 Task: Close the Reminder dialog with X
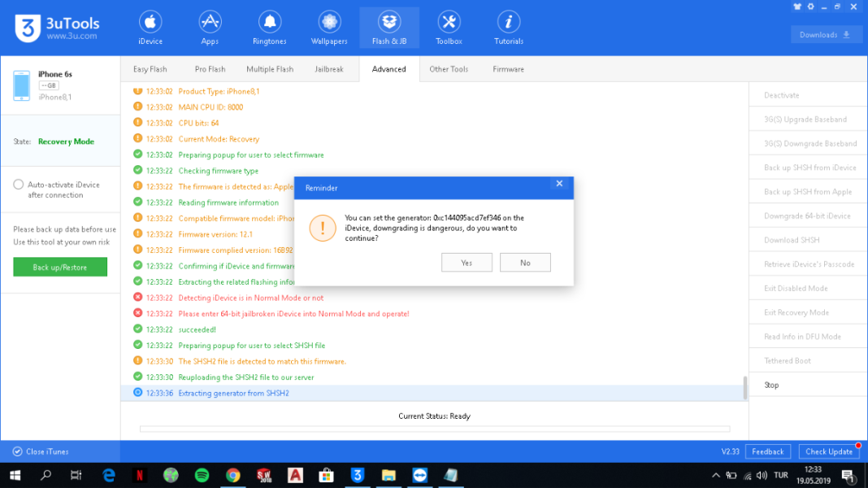coord(559,184)
